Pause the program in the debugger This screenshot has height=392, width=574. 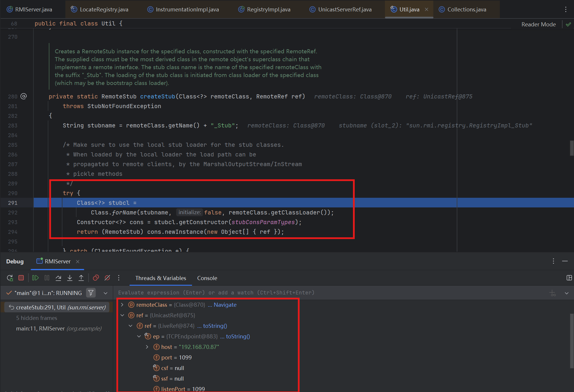point(47,278)
